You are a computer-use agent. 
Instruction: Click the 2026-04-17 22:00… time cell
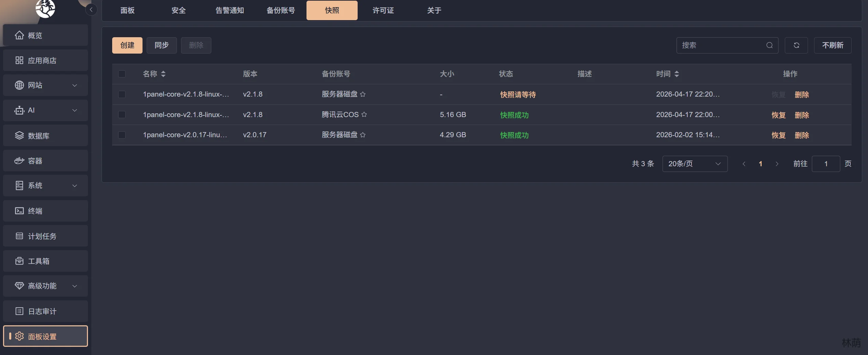(x=688, y=115)
